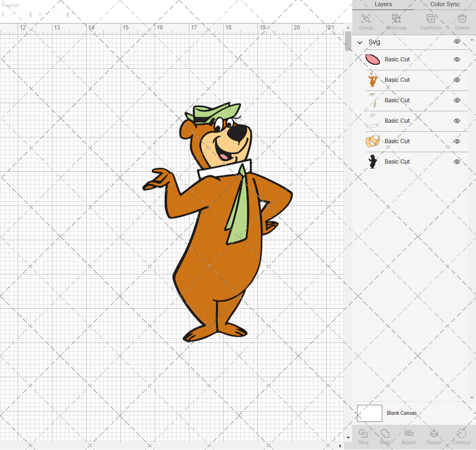
Task: Toggle visibility of the Svg group
Action: click(x=457, y=41)
